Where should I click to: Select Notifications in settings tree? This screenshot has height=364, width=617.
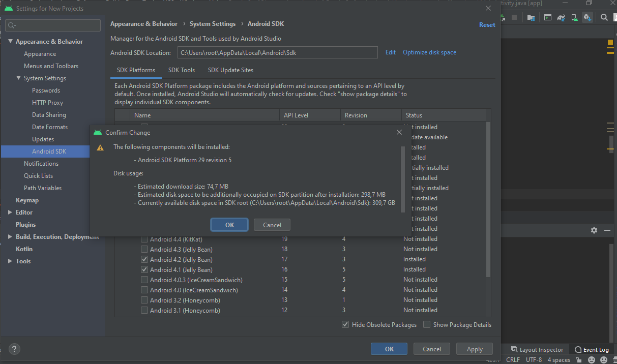click(x=41, y=164)
